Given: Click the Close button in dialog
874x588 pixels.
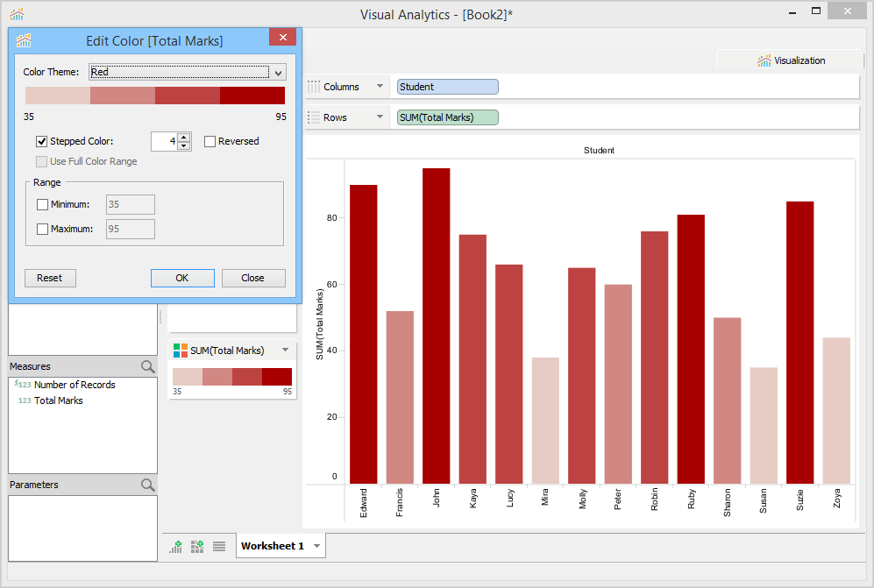Looking at the screenshot, I should coord(253,278).
